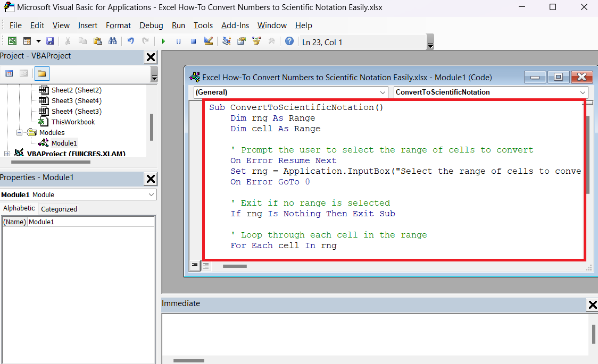Open the View menu

(x=61, y=26)
